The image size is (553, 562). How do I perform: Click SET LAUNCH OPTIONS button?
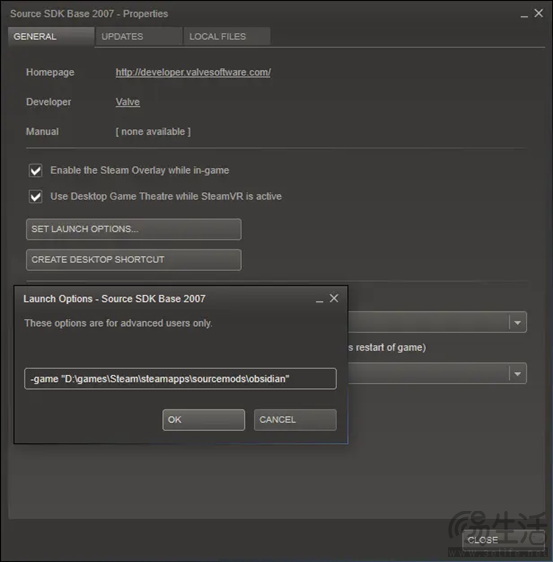pyautogui.click(x=134, y=229)
